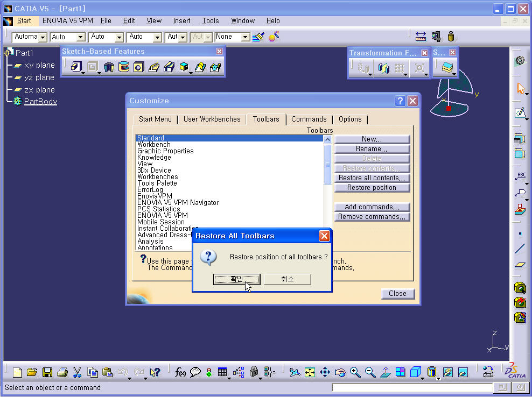Open the Insert menu
This screenshot has width=532, height=397.
(x=181, y=20)
